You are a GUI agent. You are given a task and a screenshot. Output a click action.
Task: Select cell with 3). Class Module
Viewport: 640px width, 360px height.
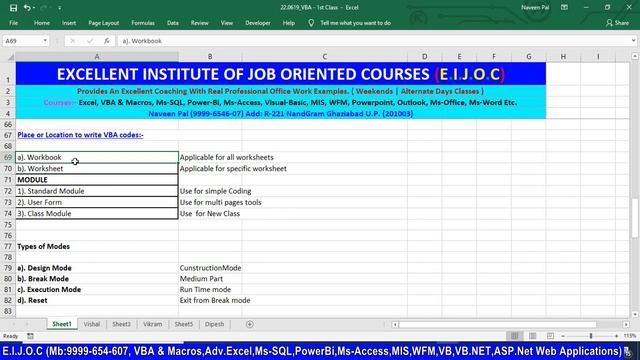point(97,213)
